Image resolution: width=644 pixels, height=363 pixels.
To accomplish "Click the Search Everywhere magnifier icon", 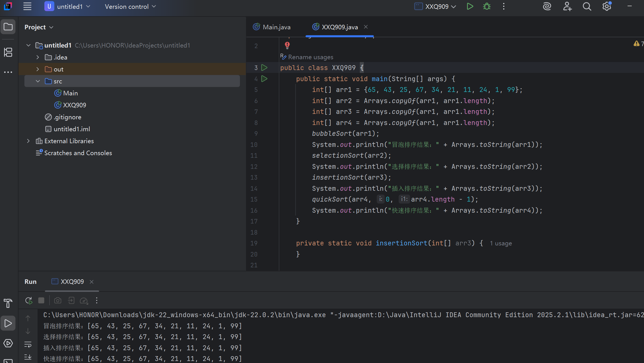I will [587, 6].
